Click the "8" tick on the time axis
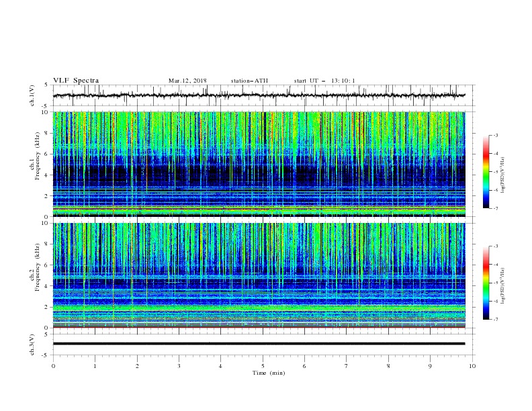This screenshot has height=411, width=532. [388, 366]
